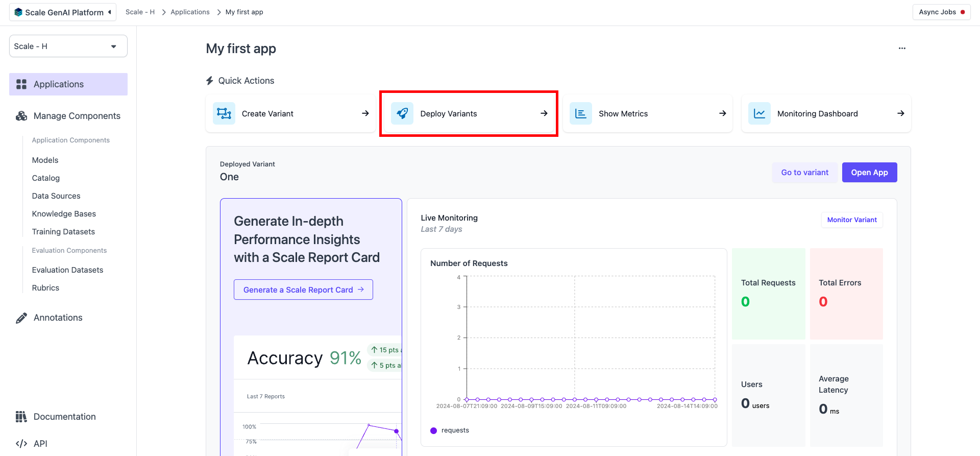Click the Monitoring Dashboard line chart icon
This screenshot has width=980, height=456.
click(759, 113)
